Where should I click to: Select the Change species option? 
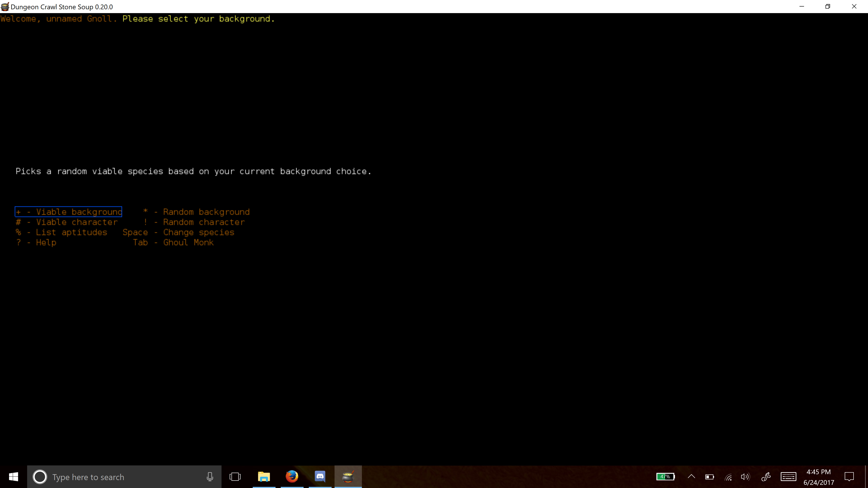coord(178,232)
